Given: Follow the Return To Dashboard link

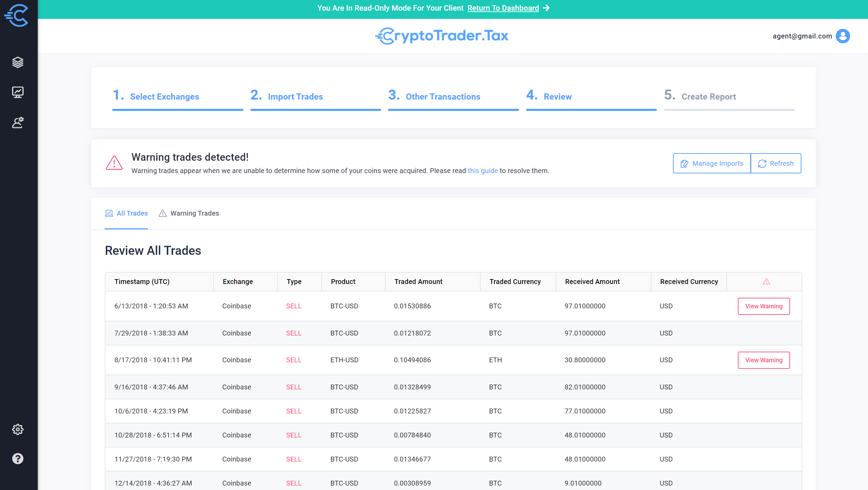Looking at the screenshot, I should pyautogui.click(x=503, y=8).
